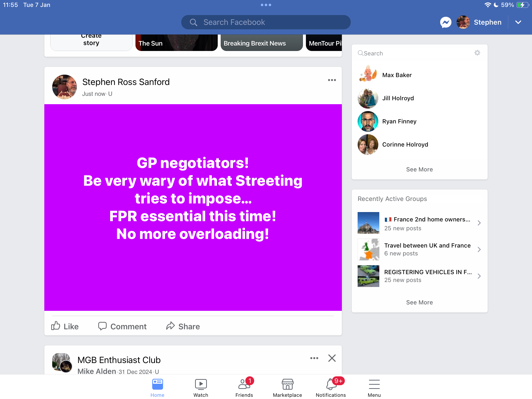Expand France 2nd home owners group
532x399 pixels.
click(x=479, y=223)
